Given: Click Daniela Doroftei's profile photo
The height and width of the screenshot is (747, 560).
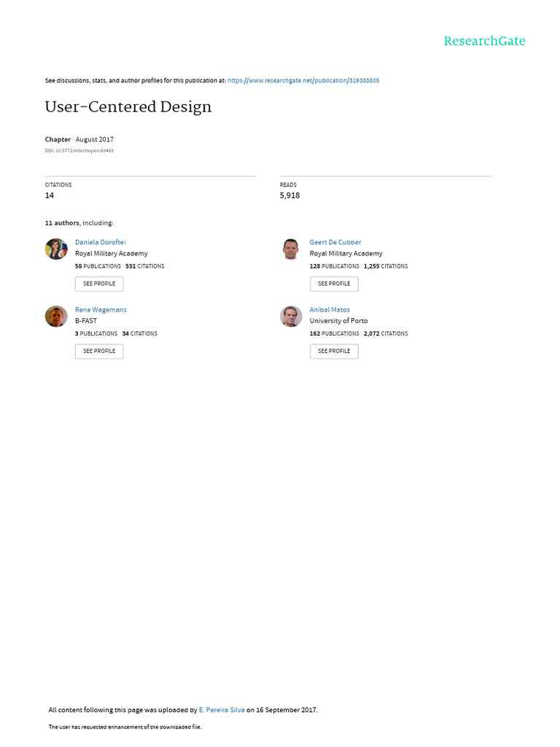Looking at the screenshot, I should pos(56,249).
